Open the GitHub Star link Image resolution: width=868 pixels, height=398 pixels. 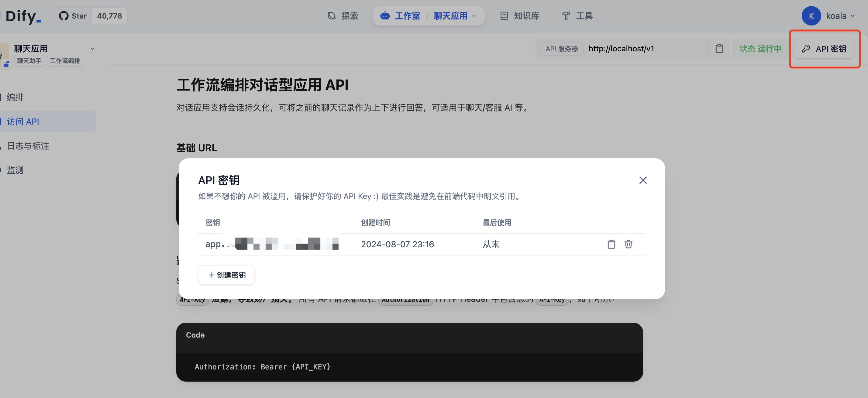coord(73,16)
